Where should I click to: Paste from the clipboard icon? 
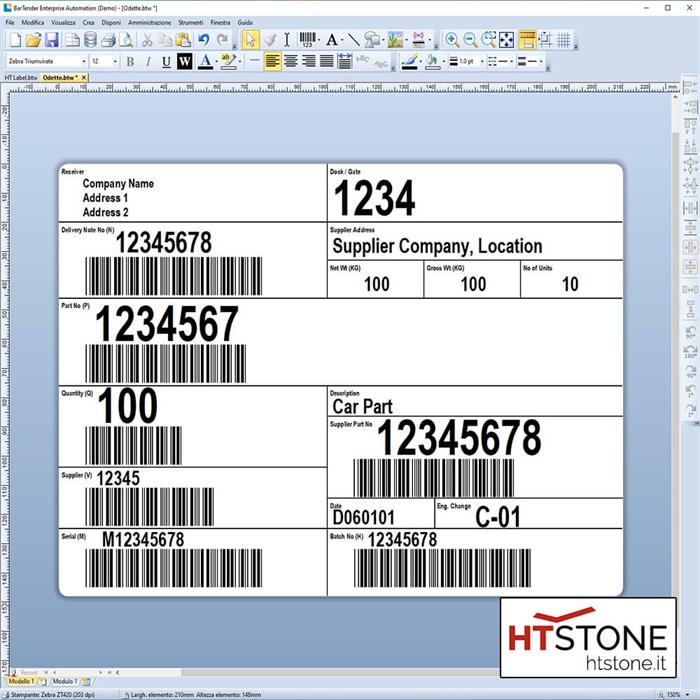click(183, 40)
